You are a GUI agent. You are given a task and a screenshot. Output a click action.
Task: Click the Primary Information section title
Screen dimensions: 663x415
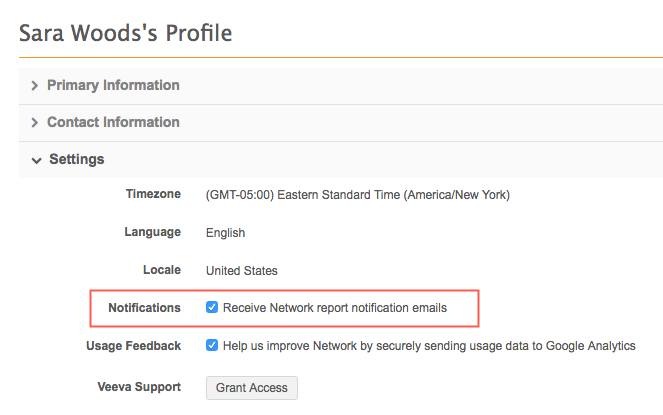[113, 86]
